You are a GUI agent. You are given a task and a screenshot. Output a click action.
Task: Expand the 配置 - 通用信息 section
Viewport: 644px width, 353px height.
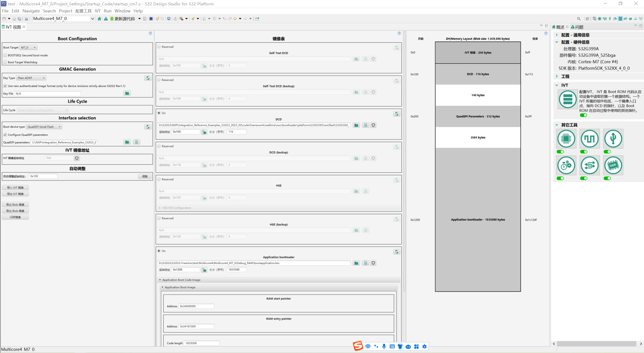coord(557,35)
